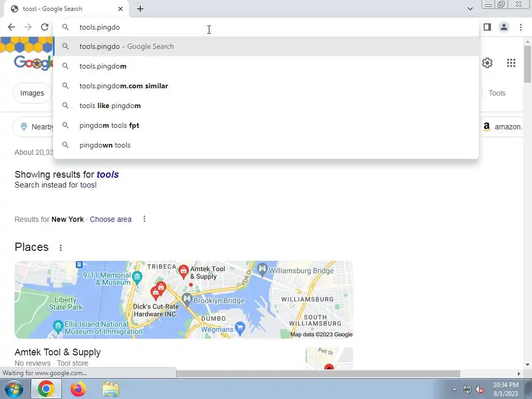Select the 'tools.pingdom' suggestion
Image resolution: width=532 pixels, height=399 pixels.
click(x=266, y=66)
